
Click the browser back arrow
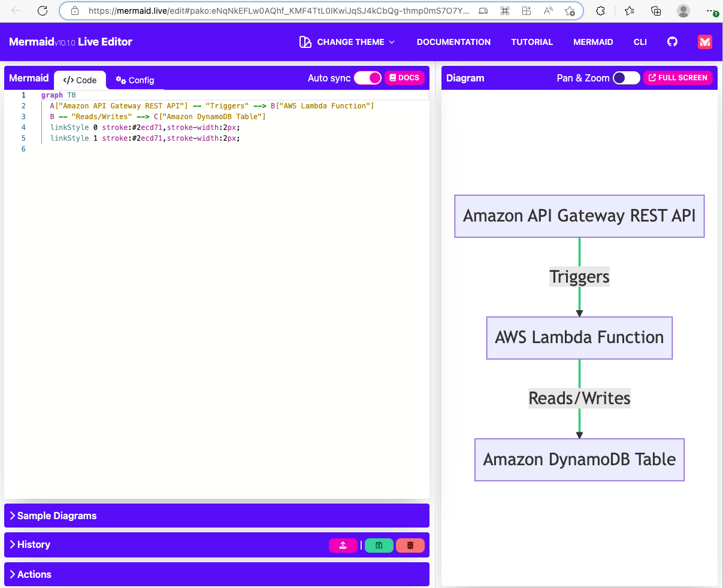click(x=16, y=11)
